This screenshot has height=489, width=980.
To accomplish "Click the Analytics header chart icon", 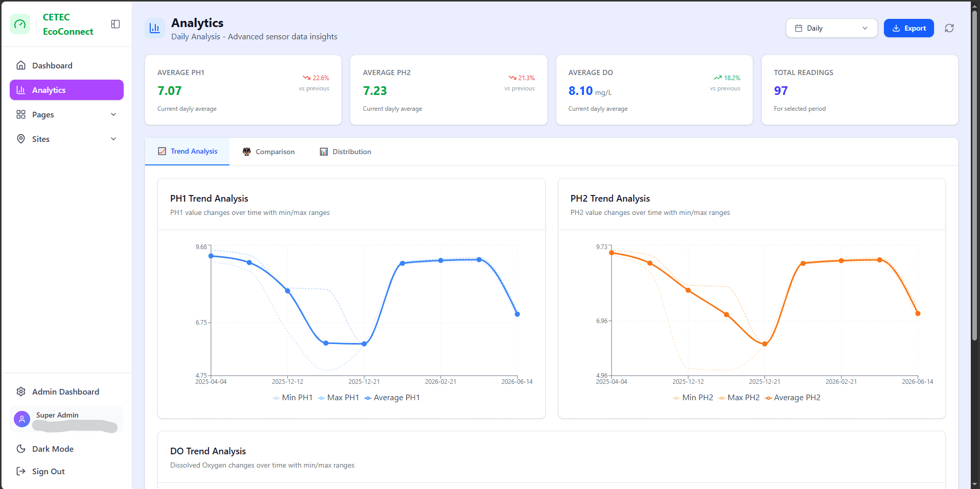I will pyautogui.click(x=155, y=29).
